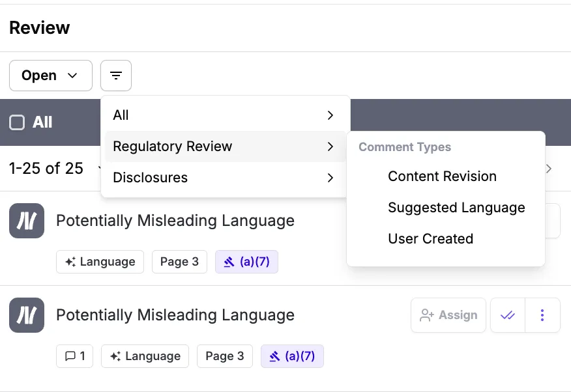Tick the All select checkbox
This screenshot has height=392, width=571.
(x=17, y=122)
